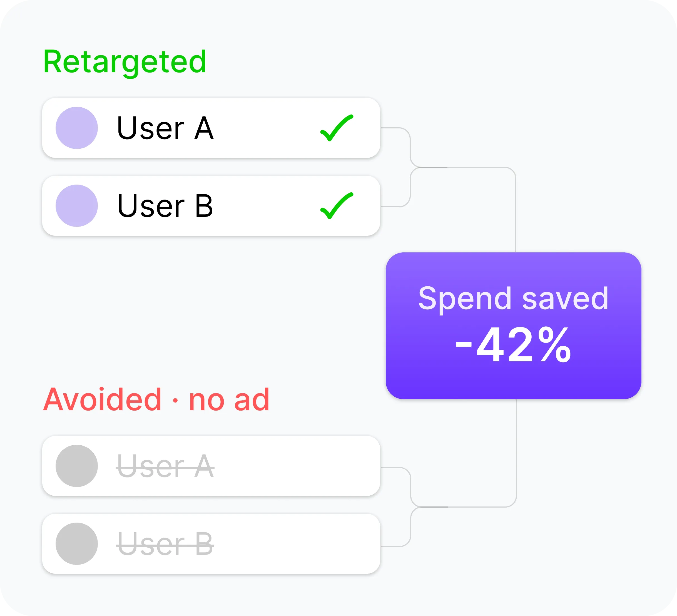Click the purple avatar for User B
This screenshot has width=677, height=616.
(x=77, y=205)
